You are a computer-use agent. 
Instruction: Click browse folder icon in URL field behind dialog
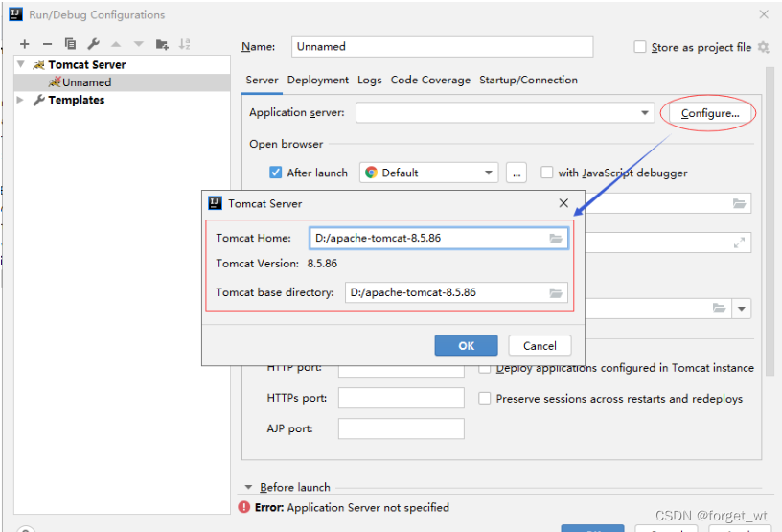[x=739, y=203]
